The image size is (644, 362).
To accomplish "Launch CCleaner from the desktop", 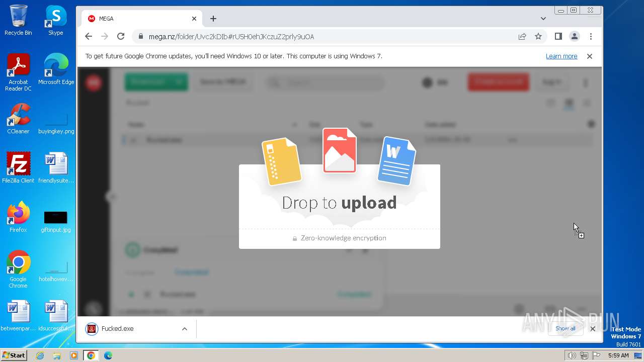I will (x=18, y=118).
